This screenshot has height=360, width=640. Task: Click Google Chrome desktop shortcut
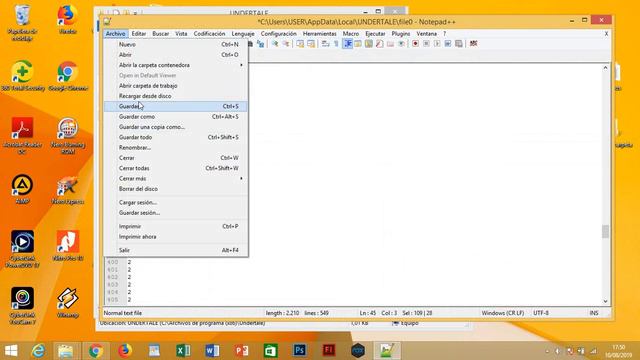pyautogui.click(x=68, y=76)
